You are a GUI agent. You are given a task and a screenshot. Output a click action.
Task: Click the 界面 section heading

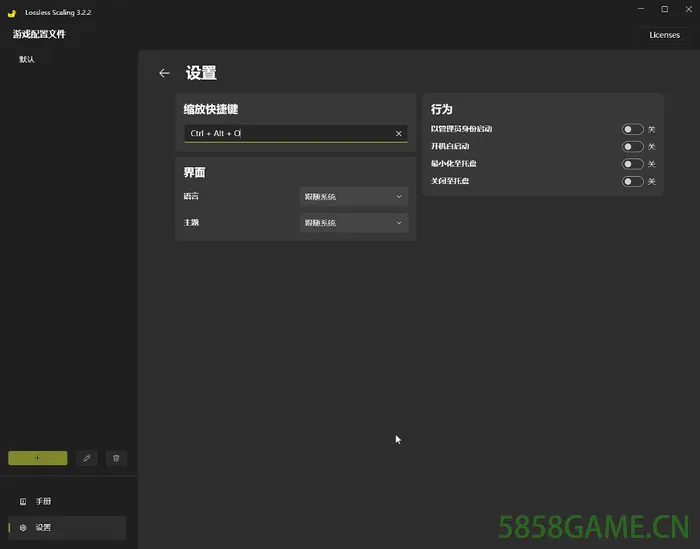pos(195,173)
